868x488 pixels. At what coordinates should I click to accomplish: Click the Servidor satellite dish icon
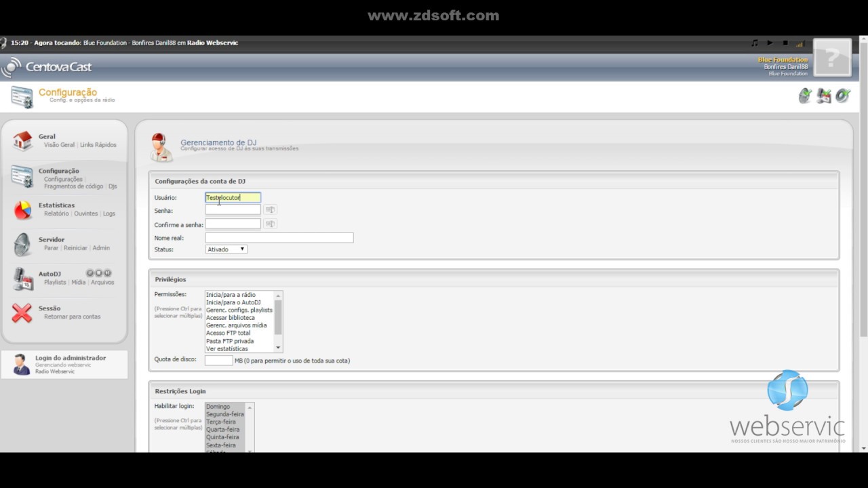(22, 244)
